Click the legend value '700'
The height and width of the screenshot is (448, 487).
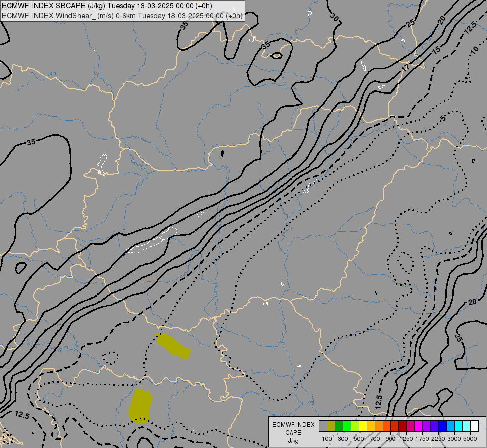click(375, 439)
